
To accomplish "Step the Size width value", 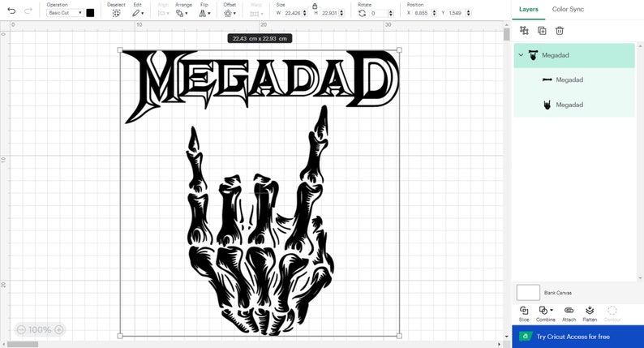I will [305, 13].
